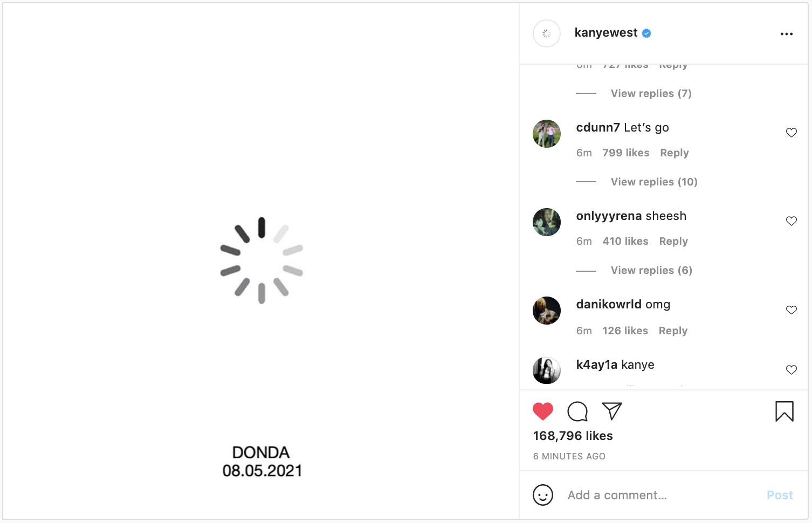Share post with paper plane icon
The image size is (812, 523).
tap(612, 411)
